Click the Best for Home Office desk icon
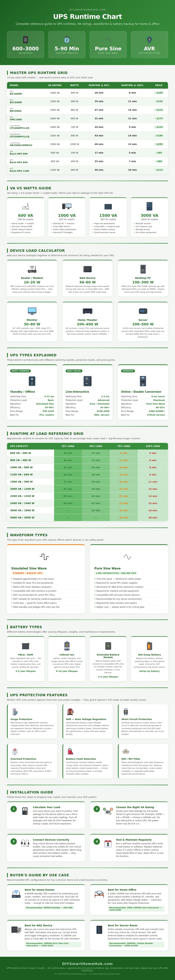The image size is (175, 980). tap(99, 894)
